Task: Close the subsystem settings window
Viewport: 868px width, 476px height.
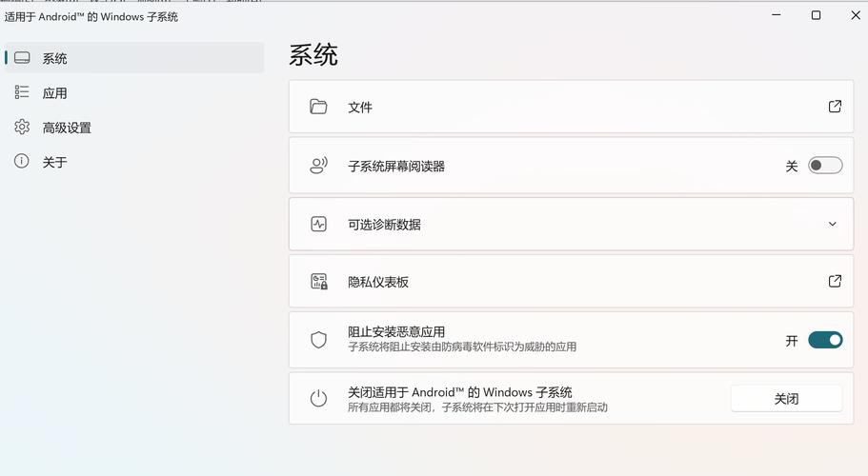Action: tap(856, 15)
